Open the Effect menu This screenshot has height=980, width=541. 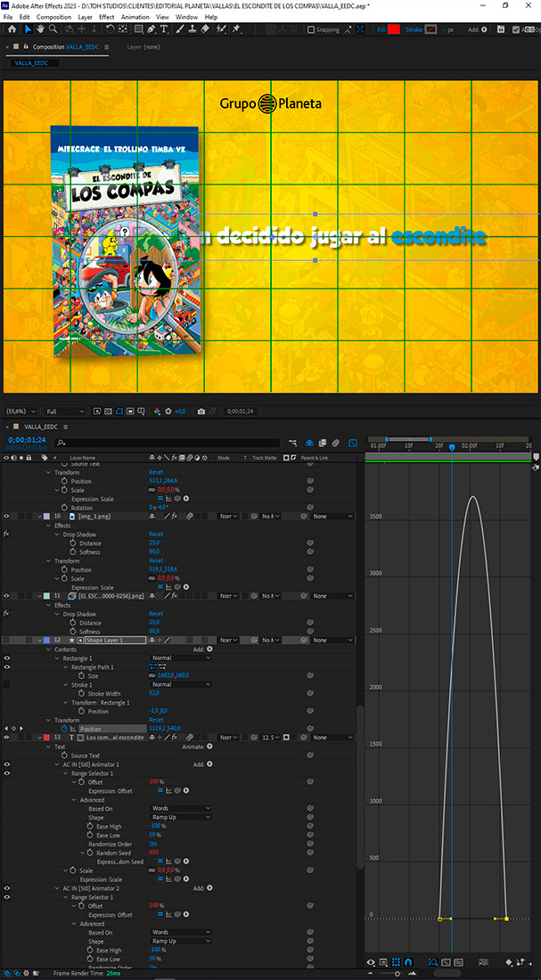pos(107,17)
